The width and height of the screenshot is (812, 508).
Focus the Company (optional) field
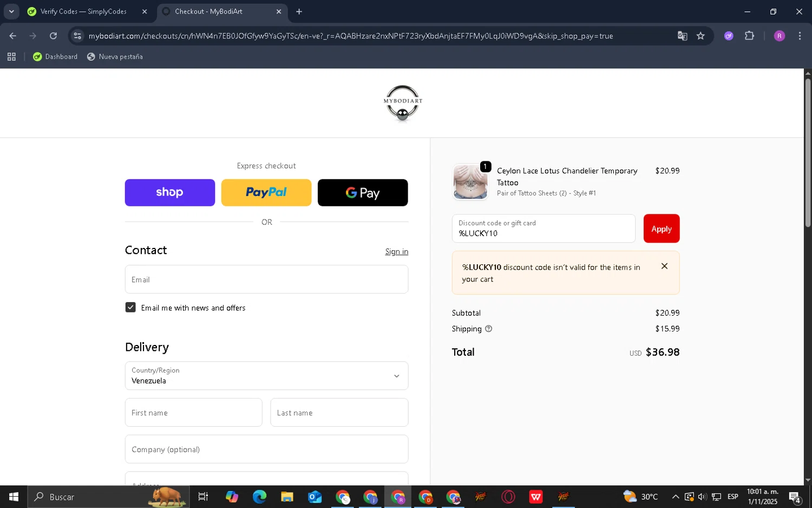(x=266, y=450)
